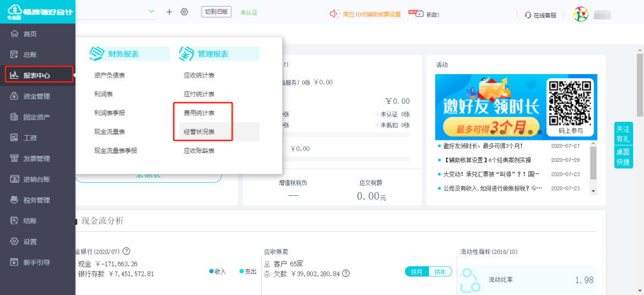The width and height of the screenshot is (644, 295).
Task: Scan the QR code in the banner
Action: coord(571,103)
